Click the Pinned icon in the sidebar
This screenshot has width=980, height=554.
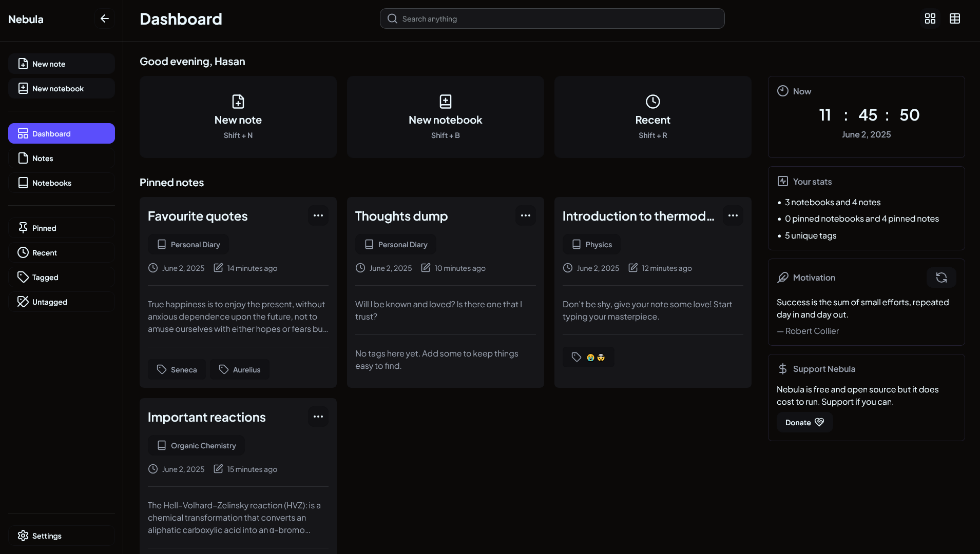click(x=23, y=227)
